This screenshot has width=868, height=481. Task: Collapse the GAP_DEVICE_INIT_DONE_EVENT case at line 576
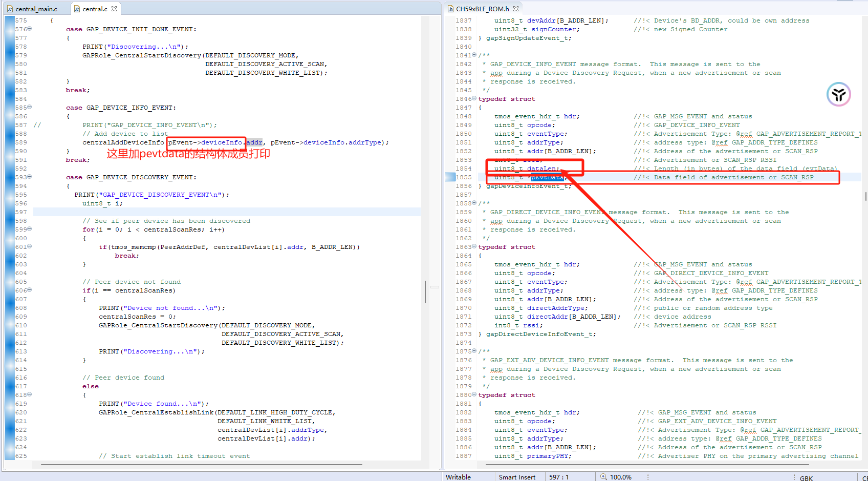click(x=30, y=29)
